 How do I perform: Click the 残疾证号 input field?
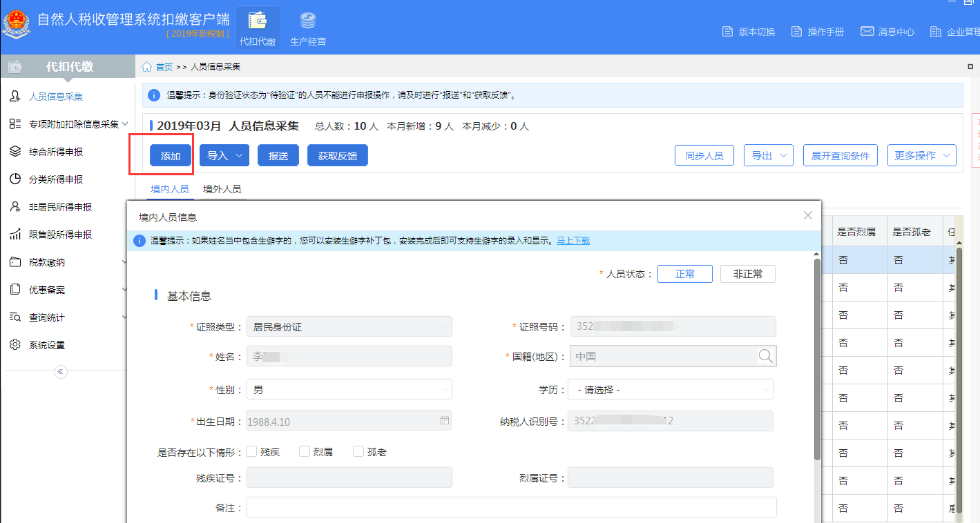[349, 477]
